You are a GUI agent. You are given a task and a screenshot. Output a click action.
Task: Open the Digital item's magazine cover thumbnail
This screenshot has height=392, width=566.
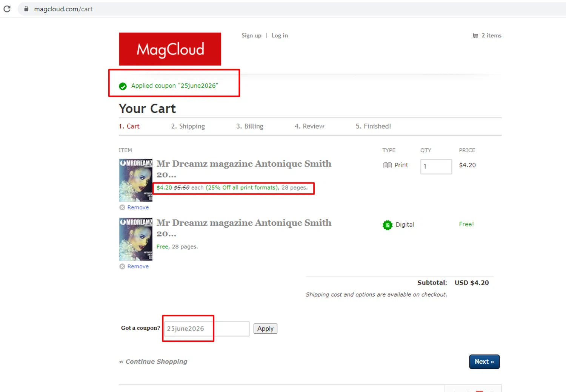pos(136,239)
